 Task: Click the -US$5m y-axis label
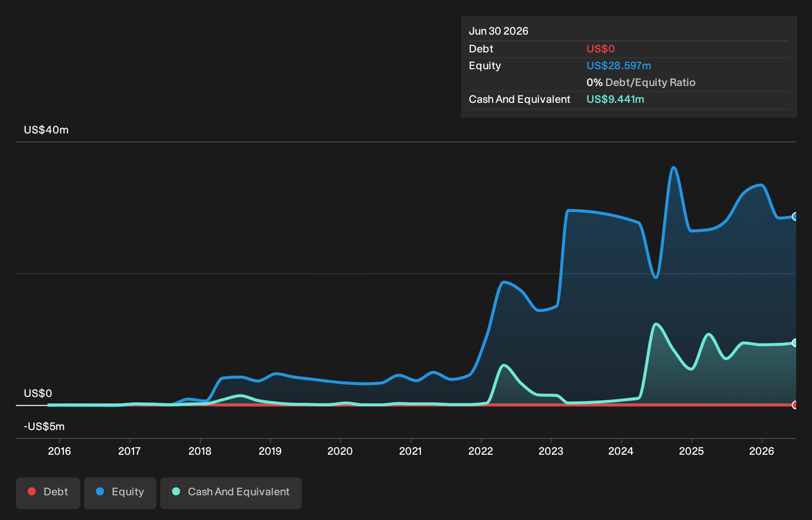click(45, 427)
